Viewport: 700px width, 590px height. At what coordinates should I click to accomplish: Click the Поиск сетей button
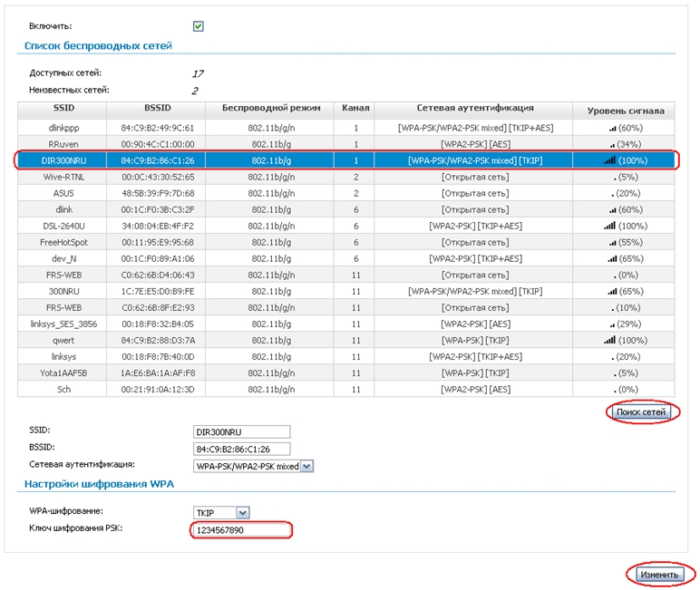pyautogui.click(x=641, y=412)
